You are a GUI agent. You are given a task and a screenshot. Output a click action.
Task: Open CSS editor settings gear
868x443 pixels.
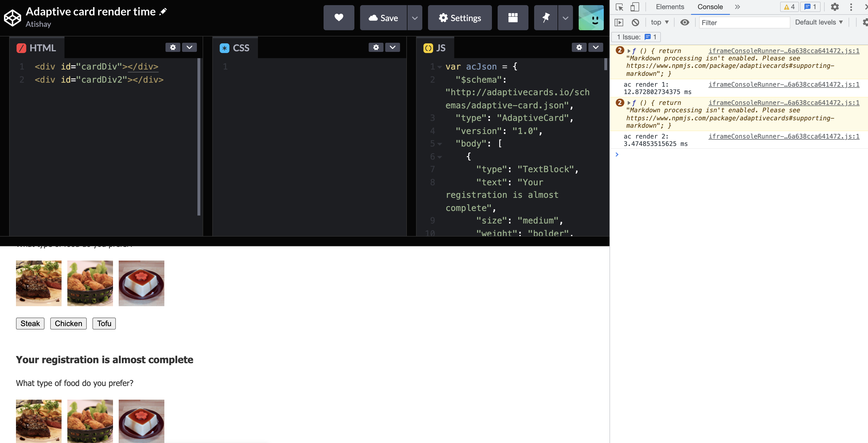(376, 47)
